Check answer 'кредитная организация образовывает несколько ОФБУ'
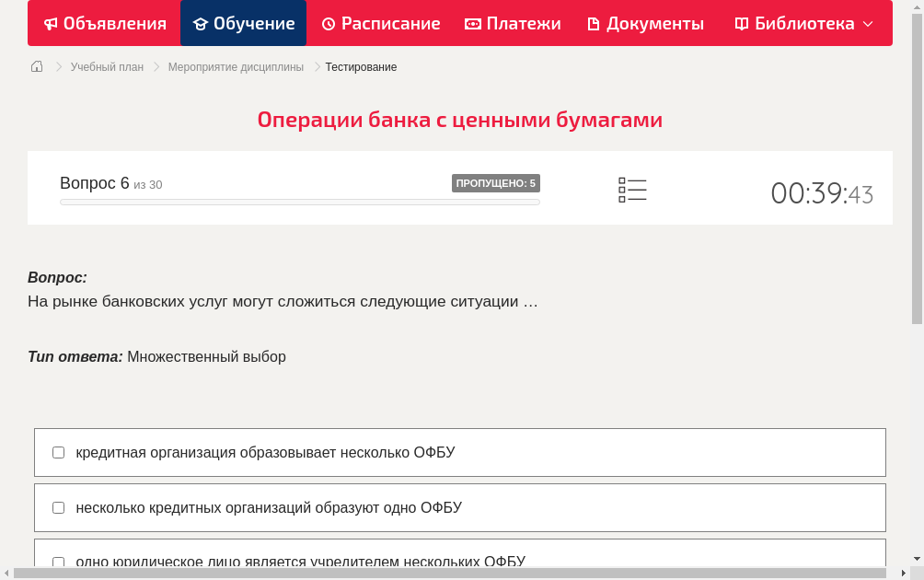The image size is (924, 580). pyautogui.click(x=58, y=452)
